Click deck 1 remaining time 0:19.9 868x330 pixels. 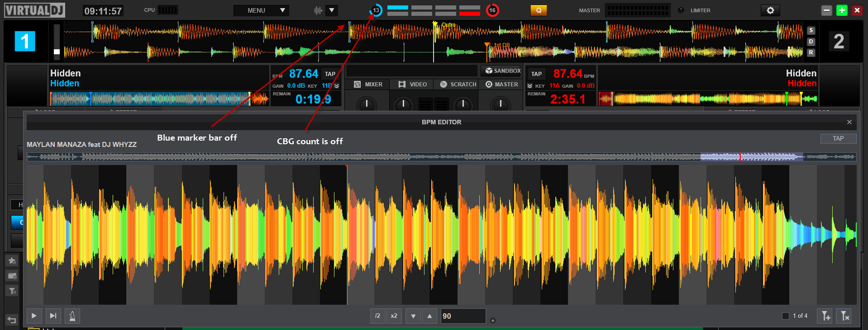(x=313, y=99)
